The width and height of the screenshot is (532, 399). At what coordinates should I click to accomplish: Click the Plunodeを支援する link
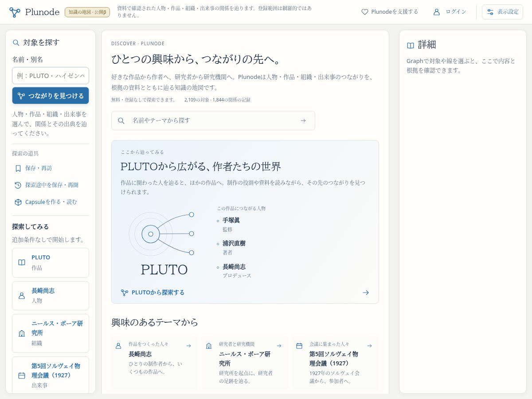390,12
